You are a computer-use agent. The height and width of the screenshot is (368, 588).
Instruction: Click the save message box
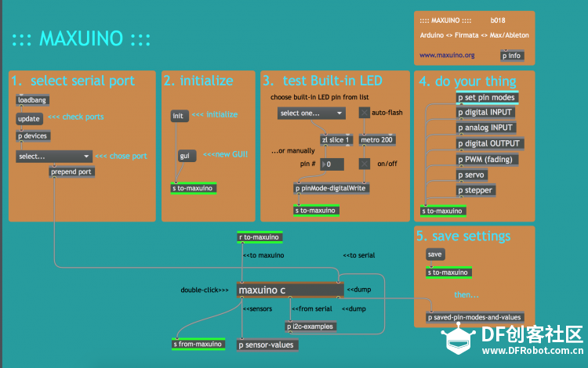[435, 254]
